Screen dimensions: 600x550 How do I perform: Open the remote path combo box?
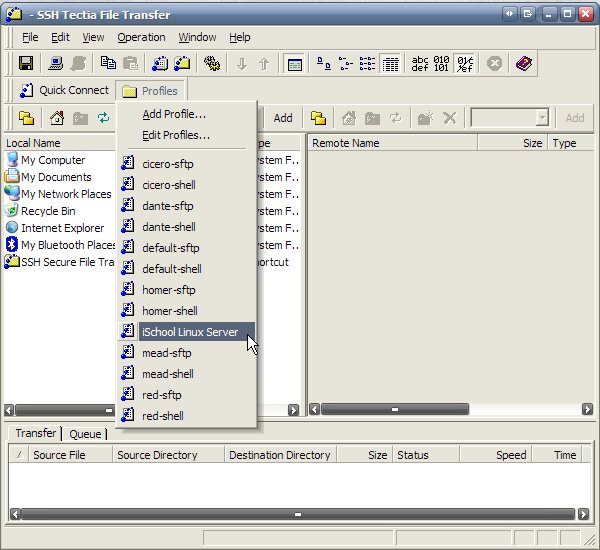click(x=510, y=118)
